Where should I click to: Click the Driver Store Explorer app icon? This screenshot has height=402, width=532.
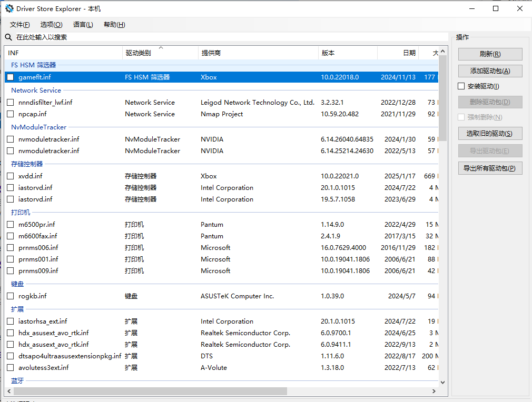pos(9,8)
